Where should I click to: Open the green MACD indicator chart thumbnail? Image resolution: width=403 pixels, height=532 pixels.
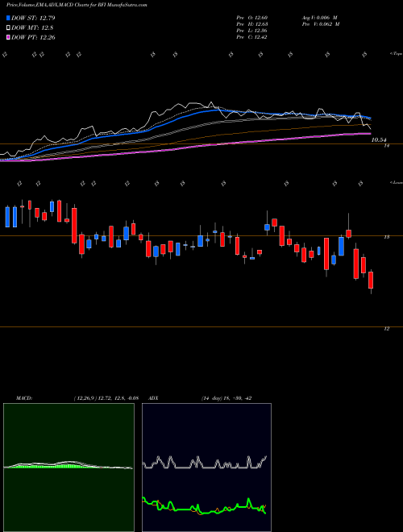tap(69, 468)
